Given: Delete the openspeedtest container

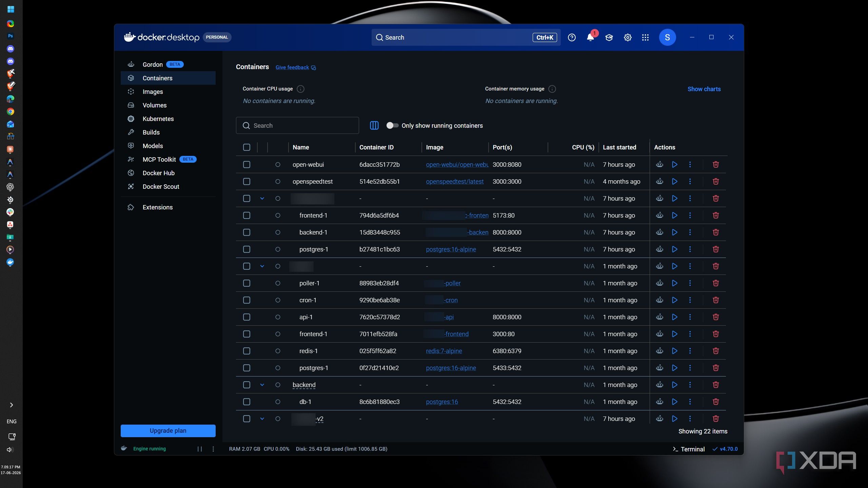Looking at the screenshot, I should tap(715, 181).
